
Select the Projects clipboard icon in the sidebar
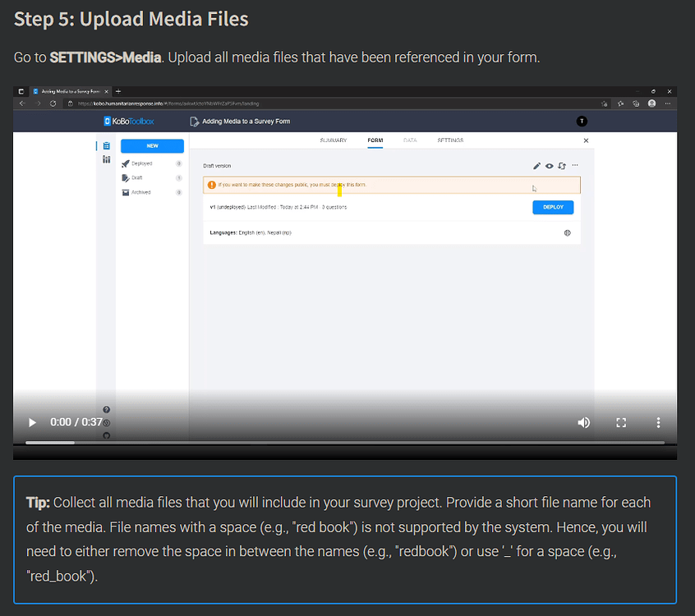[107, 145]
